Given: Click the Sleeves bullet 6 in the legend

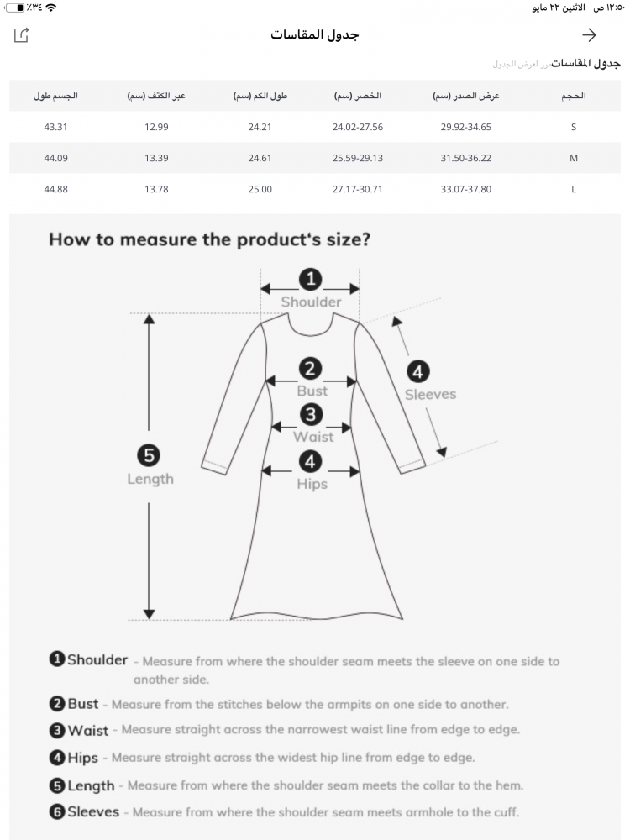Looking at the screenshot, I should point(57,812).
